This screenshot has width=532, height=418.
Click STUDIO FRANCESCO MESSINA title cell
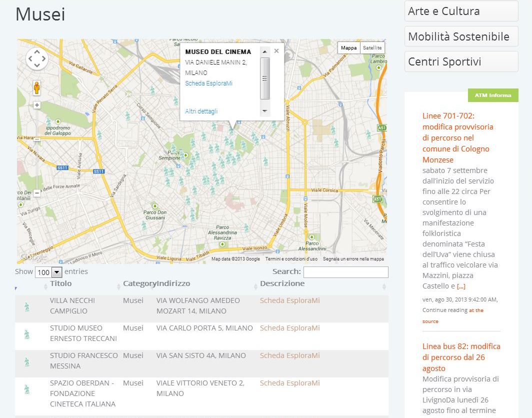84,360
